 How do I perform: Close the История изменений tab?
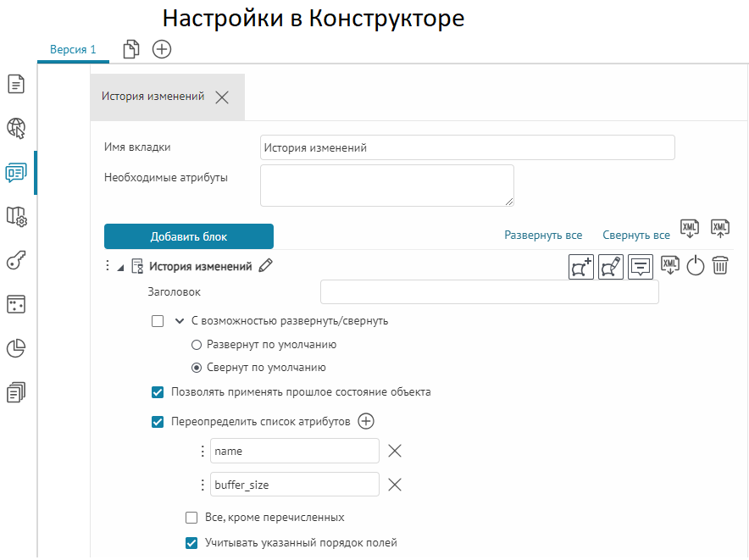tap(222, 97)
